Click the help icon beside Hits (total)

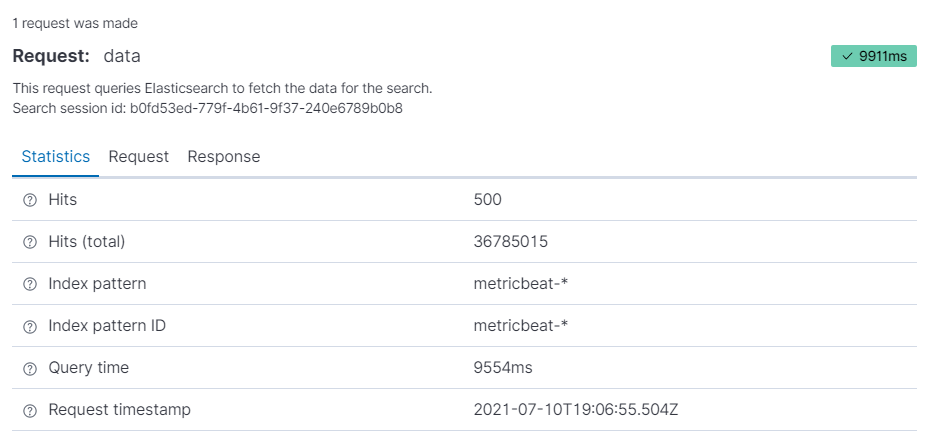[x=29, y=242]
